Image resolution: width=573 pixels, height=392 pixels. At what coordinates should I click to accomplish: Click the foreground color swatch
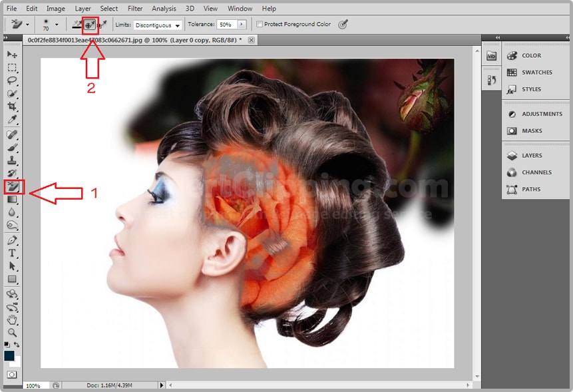pyautogui.click(x=9, y=356)
